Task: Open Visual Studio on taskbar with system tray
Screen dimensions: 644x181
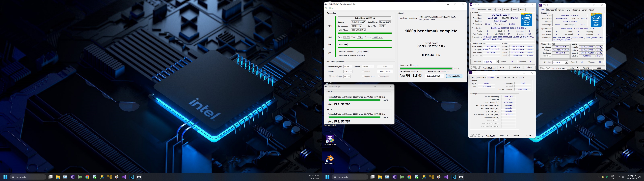Action: pos(446,177)
